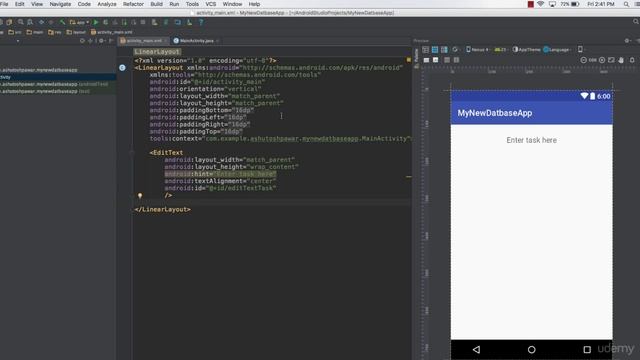The image size is (640, 360).
Task: Click the Home circle in phone preview
Action: pyautogui.click(x=531, y=349)
